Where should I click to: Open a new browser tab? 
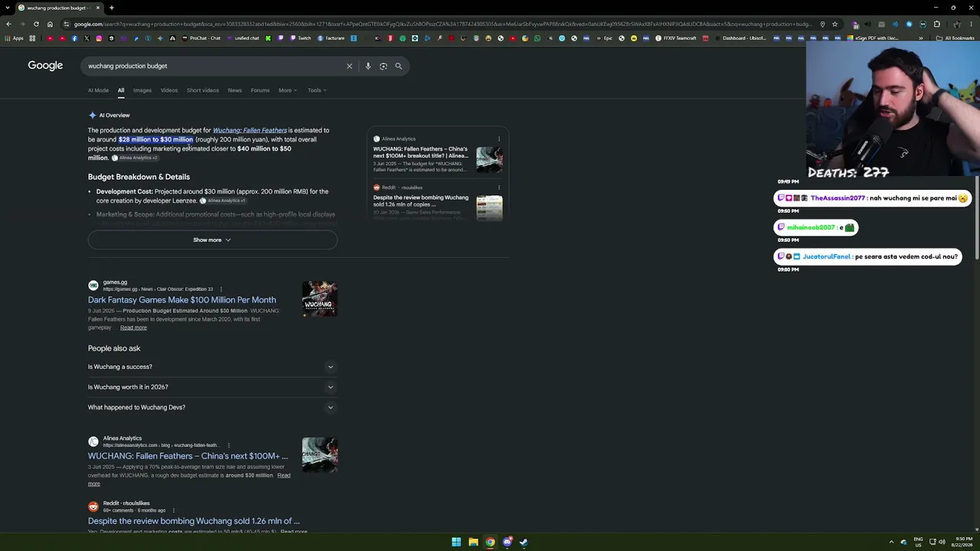(111, 8)
